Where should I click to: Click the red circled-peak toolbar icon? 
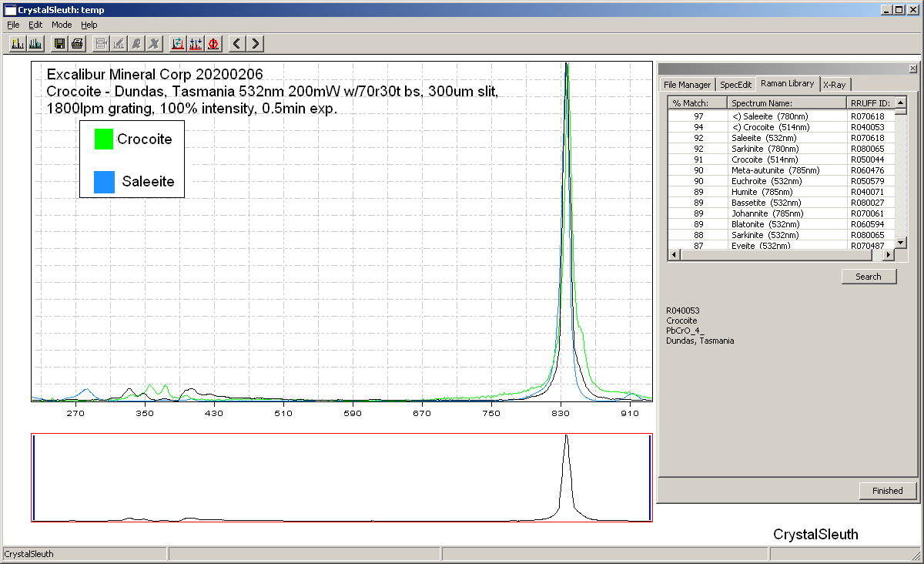(213, 43)
